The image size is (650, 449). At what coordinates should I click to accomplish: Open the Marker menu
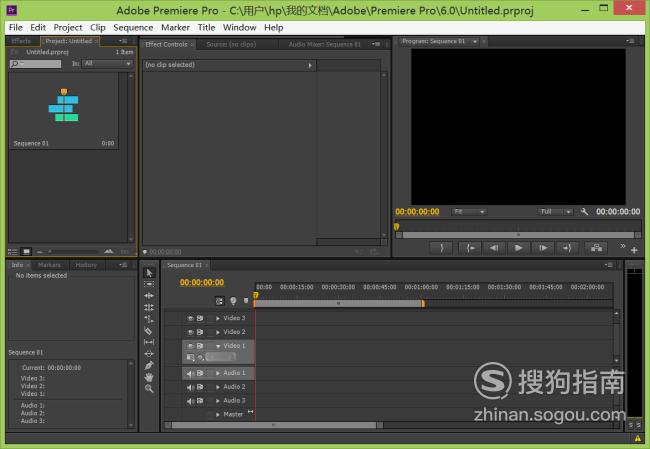coord(175,27)
